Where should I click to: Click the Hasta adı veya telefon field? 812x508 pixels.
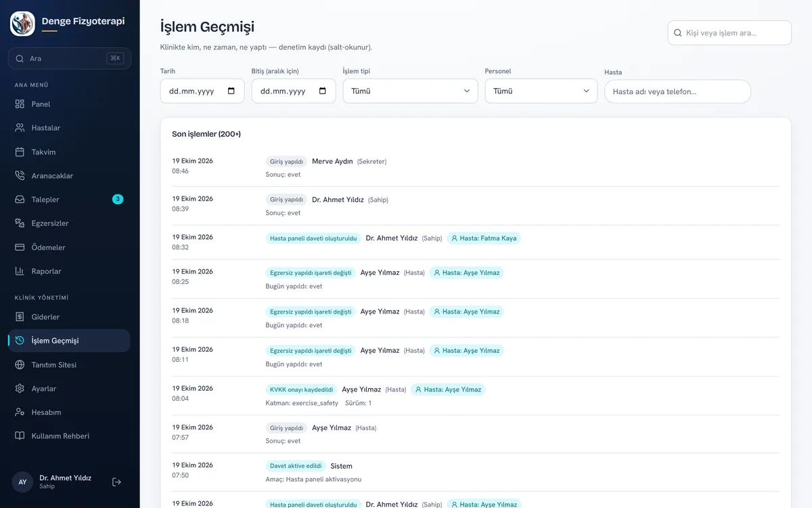coord(677,91)
